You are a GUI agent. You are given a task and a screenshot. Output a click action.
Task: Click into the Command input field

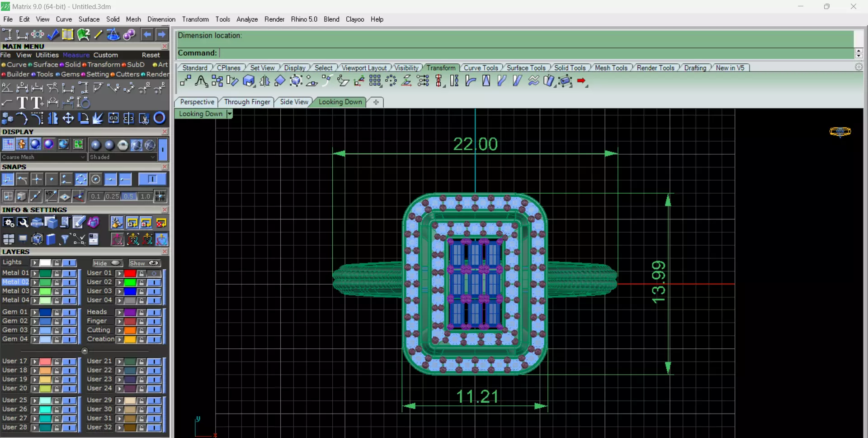(x=536, y=53)
